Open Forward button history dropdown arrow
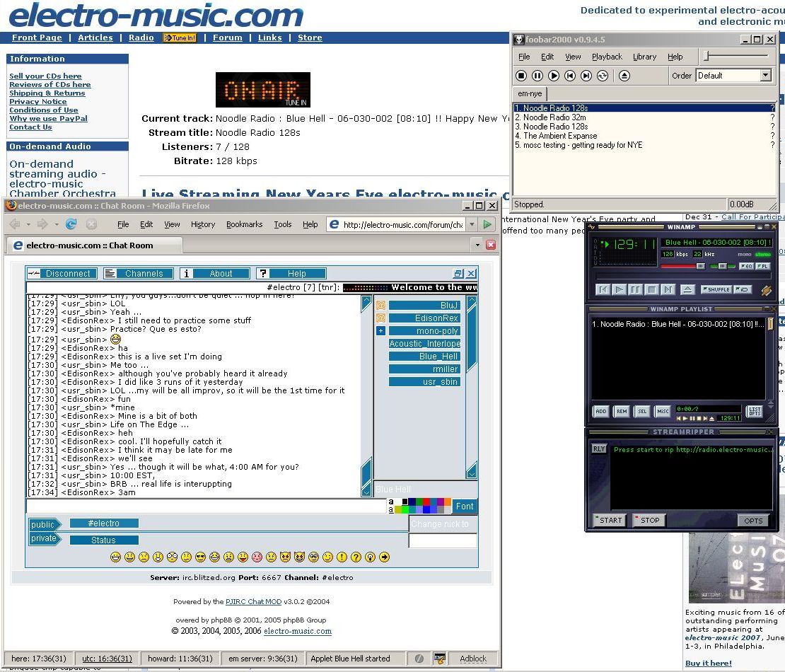 pyautogui.click(x=57, y=224)
